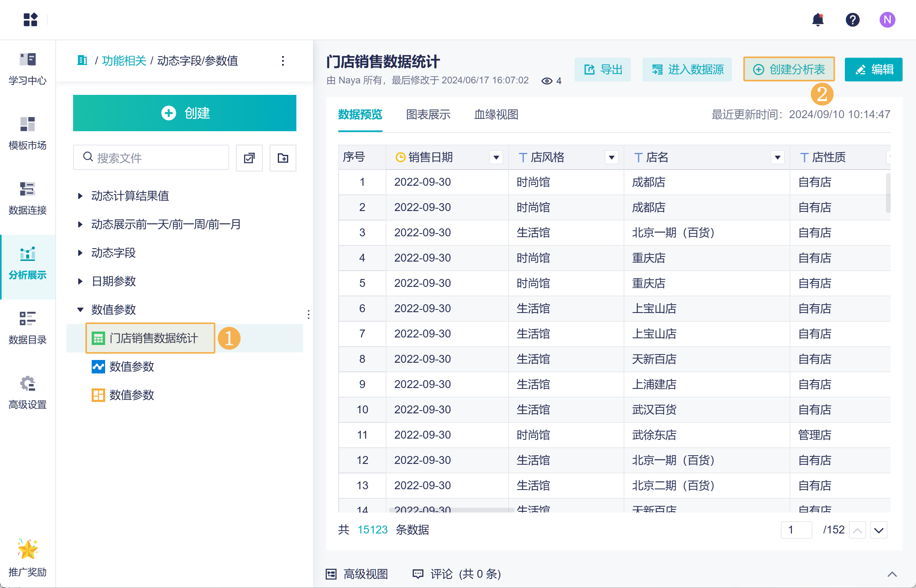The width and height of the screenshot is (916, 588).
Task: Open the help question mark icon
Action: coord(852,20)
